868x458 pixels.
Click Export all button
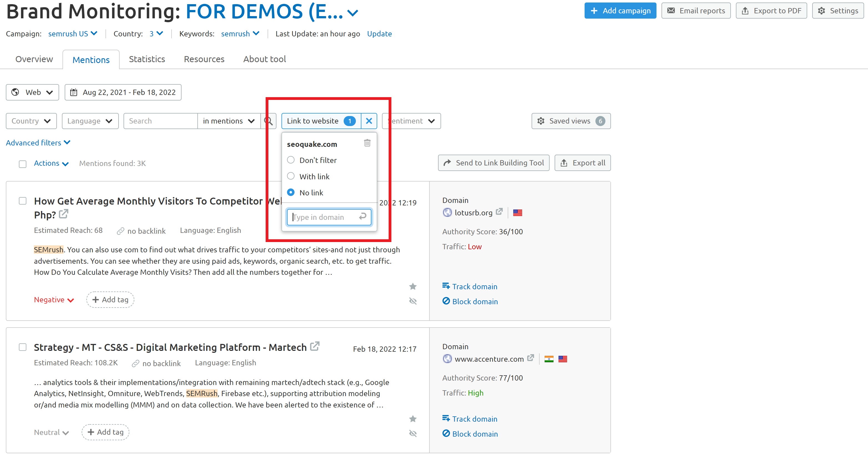pos(583,163)
